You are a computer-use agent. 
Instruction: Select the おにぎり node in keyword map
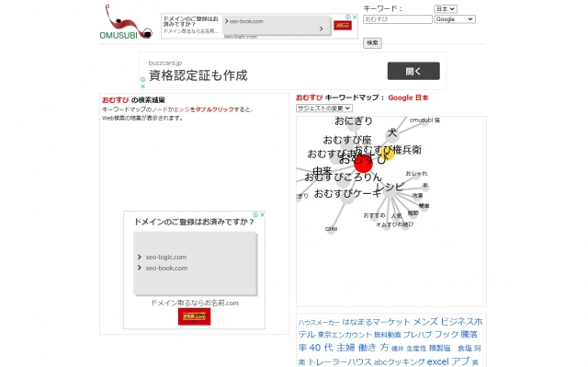coord(353,120)
